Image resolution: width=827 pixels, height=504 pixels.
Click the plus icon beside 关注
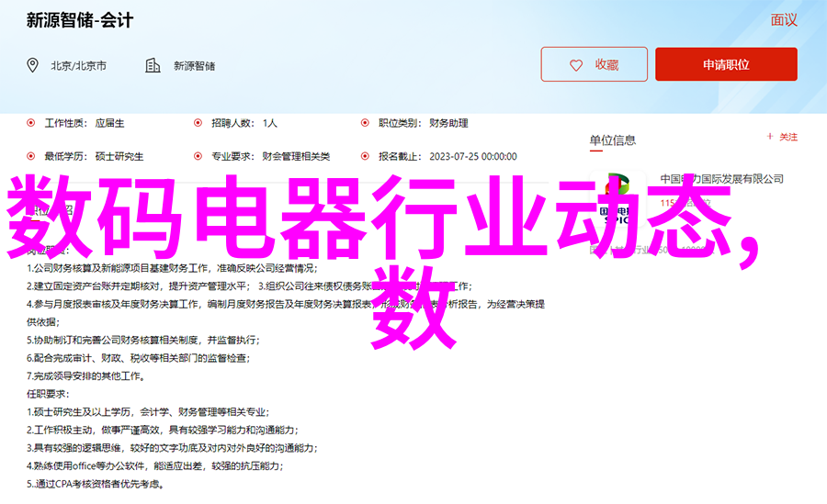click(770, 137)
